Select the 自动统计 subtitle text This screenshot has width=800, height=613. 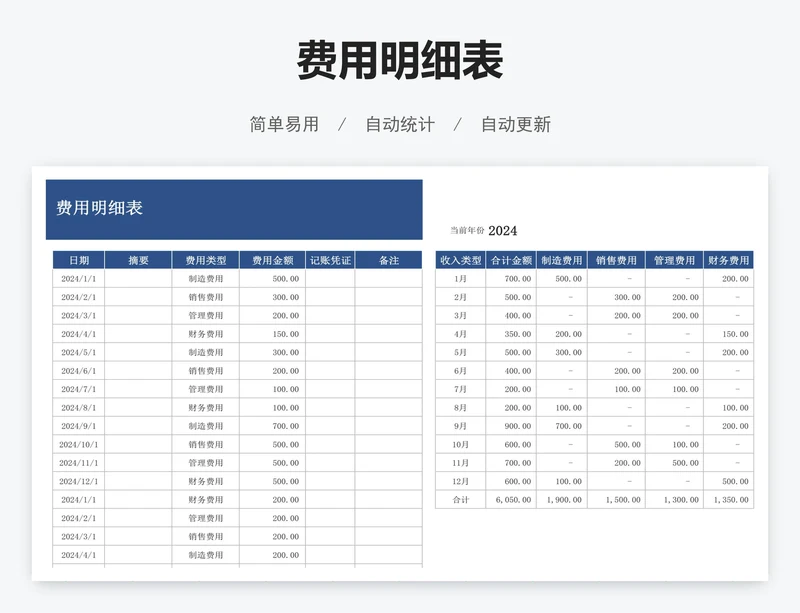[x=400, y=125]
